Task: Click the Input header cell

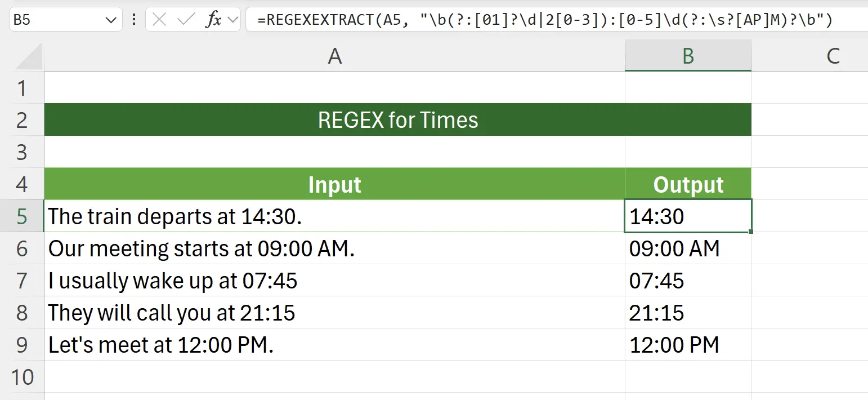Action: point(334,184)
